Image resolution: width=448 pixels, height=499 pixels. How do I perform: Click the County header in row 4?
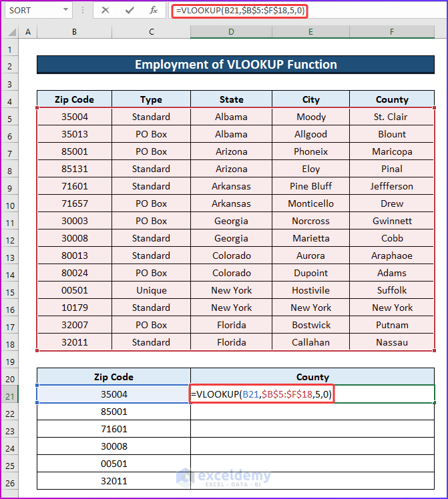[x=392, y=99]
